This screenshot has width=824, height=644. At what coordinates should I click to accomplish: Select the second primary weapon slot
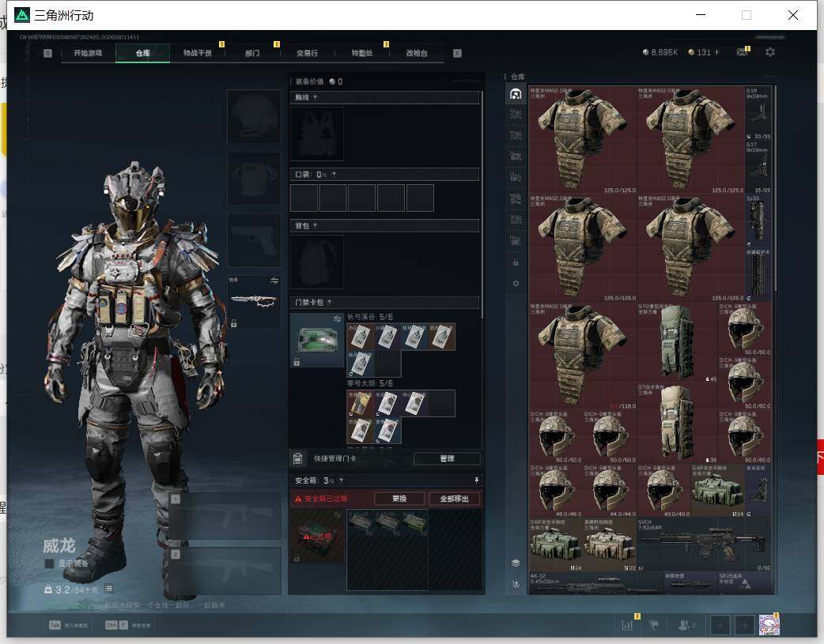(x=225, y=571)
